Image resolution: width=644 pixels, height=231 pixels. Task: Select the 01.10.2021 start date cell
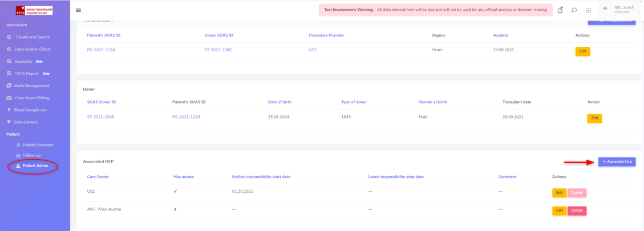[242, 192]
